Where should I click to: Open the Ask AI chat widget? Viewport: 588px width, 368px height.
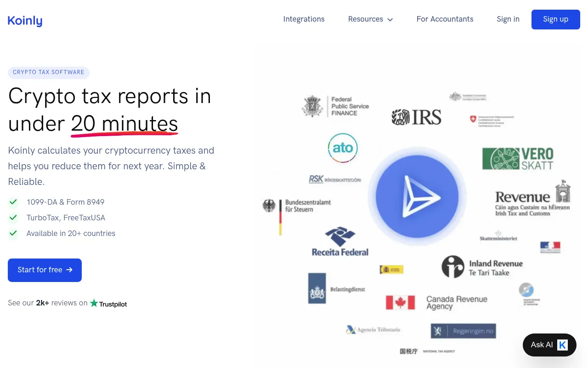pos(549,345)
